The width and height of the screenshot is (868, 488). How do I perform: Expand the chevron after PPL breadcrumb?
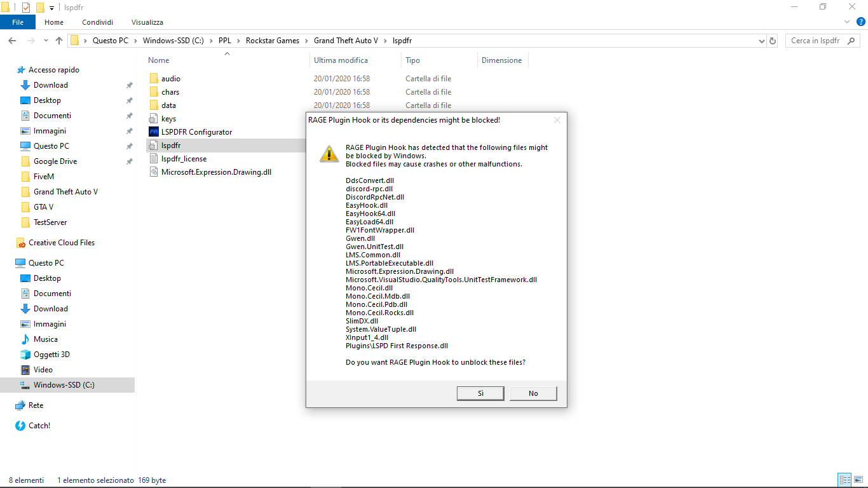click(238, 41)
